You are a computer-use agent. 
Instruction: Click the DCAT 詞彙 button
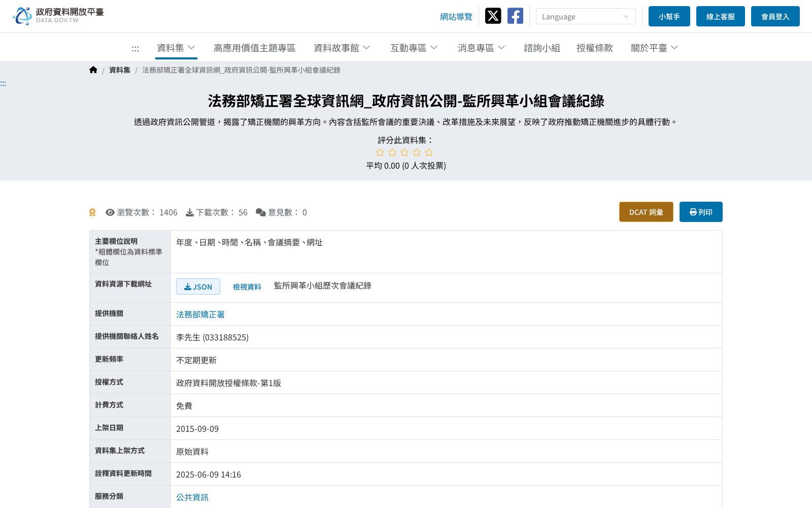pyautogui.click(x=646, y=212)
